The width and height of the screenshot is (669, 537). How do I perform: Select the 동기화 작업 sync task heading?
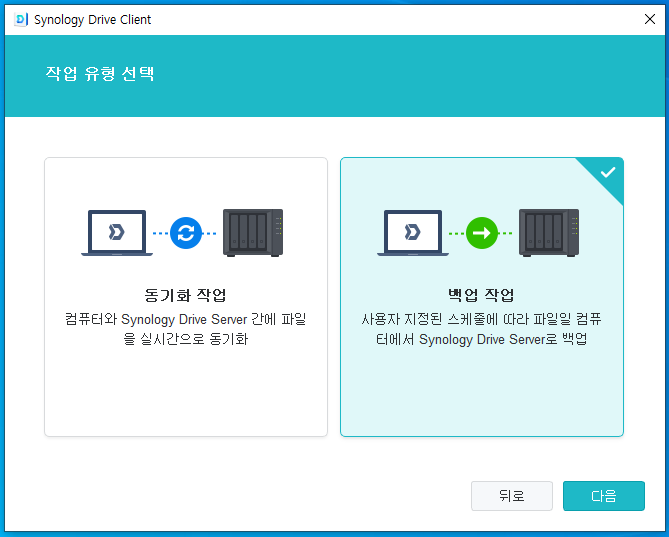click(x=185, y=295)
